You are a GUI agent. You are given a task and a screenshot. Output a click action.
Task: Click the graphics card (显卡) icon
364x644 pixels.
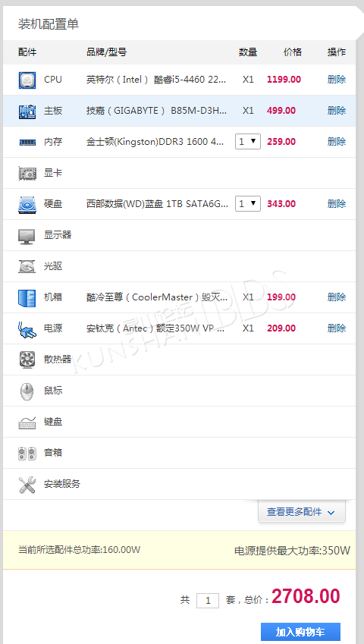coord(27,173)
